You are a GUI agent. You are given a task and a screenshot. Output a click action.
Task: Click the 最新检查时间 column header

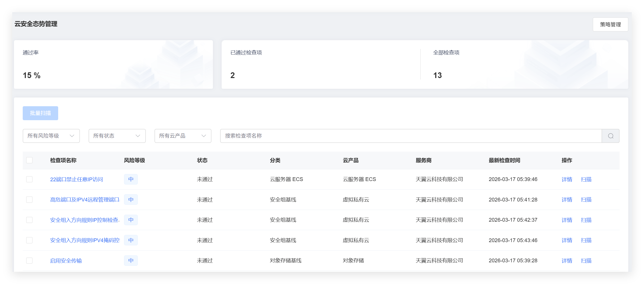coord(504,160)
